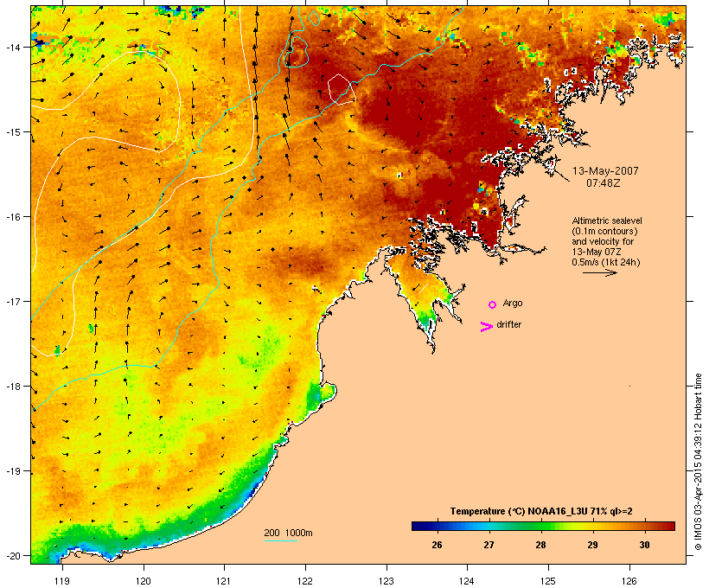Click the '200 1000m' depth label

pyautogui.click(x=288, y=533)
